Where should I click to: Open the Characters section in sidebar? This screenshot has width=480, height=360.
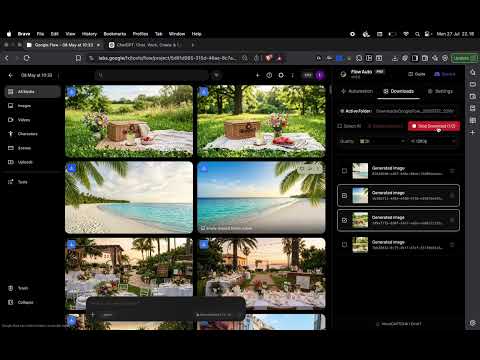33,134
